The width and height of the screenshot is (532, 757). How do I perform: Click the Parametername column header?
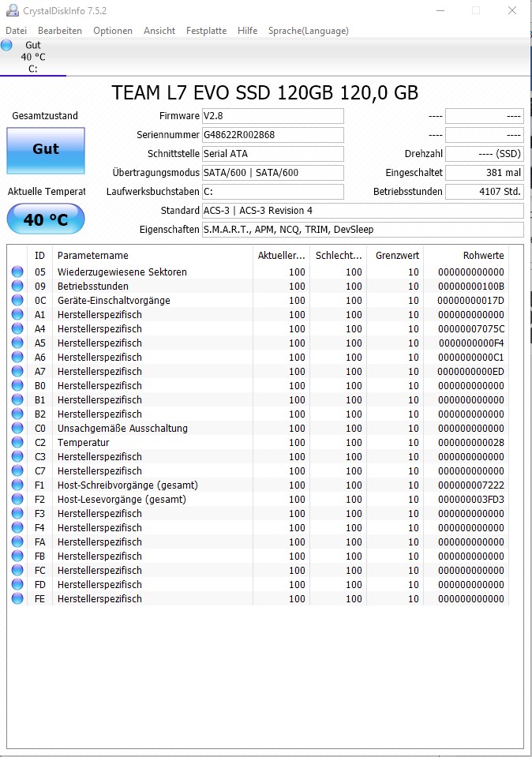(x=152, y=256)
